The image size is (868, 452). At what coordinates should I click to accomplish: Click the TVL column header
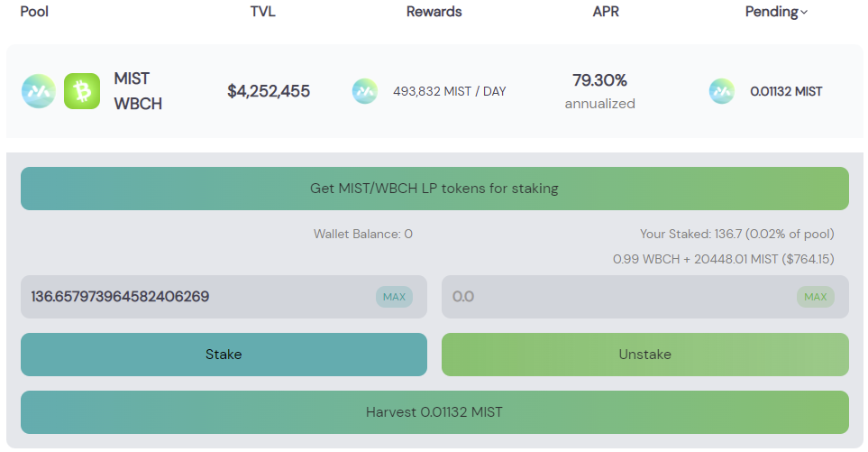[262, 12]
